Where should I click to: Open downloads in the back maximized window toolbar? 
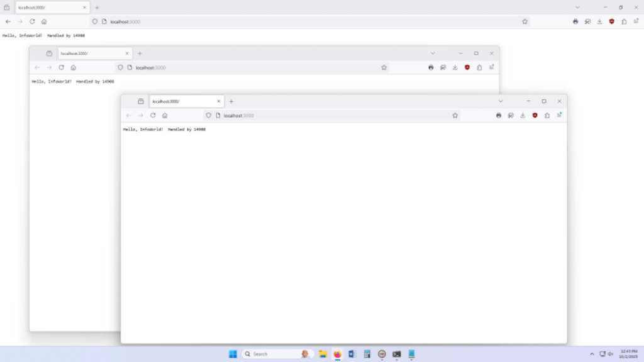599,21
